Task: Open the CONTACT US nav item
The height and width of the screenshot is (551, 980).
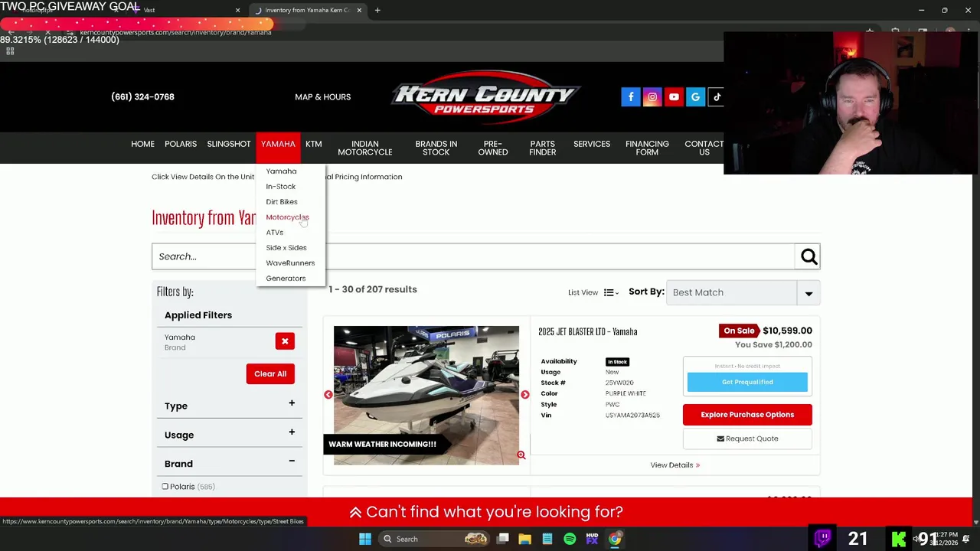Action: (704, 148)
